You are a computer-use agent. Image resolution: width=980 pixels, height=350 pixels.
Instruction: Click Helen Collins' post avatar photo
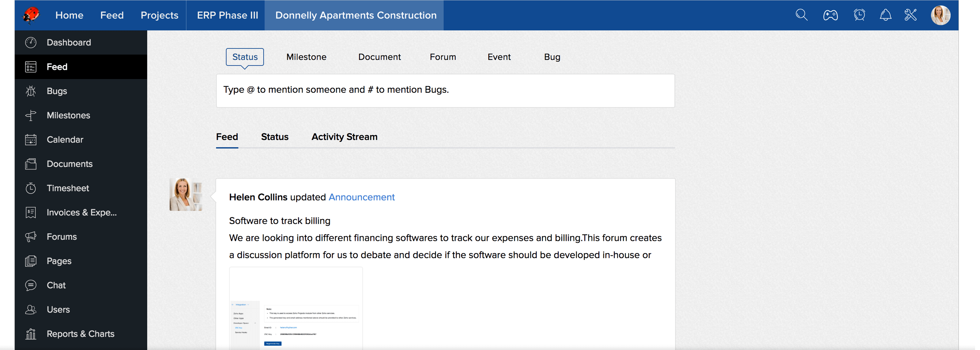tap(186, 194)
